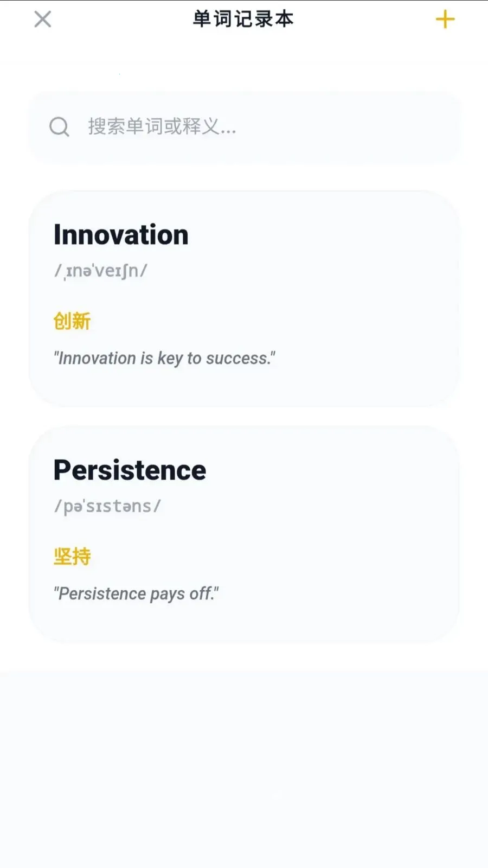This screenshot has height=868, width=488.
Task: Click the magnifying glass search icon
Action: click(x=59, y=127)
